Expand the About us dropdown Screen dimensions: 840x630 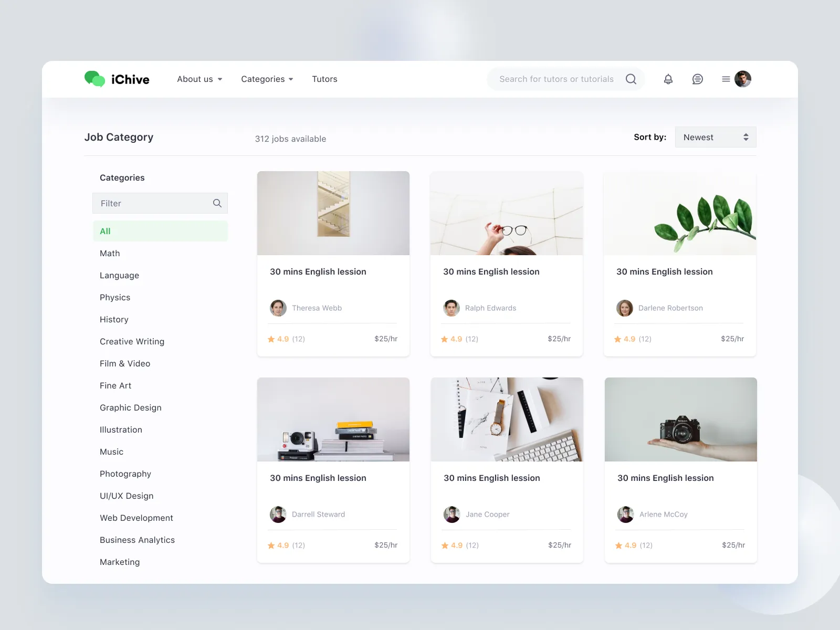pyautogui.click(x=199, y=79)
